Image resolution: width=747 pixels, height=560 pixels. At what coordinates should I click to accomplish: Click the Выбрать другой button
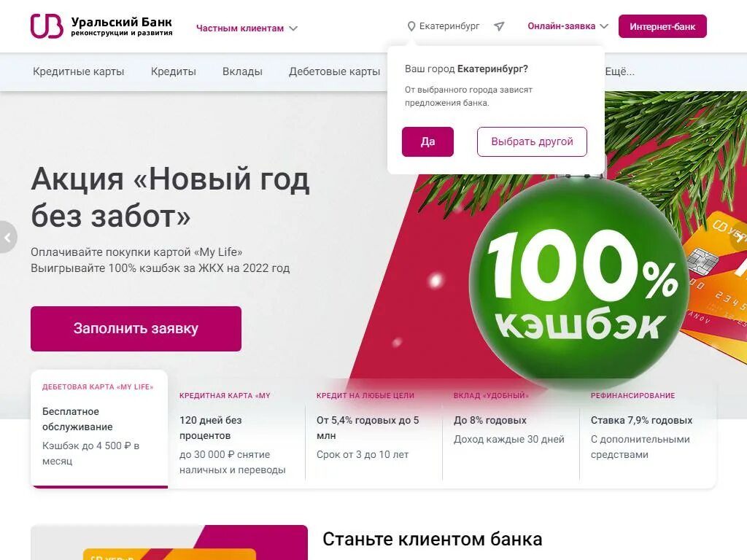(x=532, y=141)
